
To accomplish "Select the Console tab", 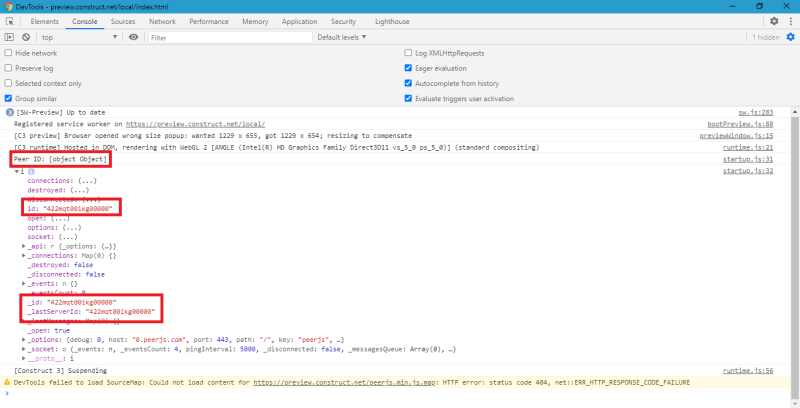I will coord(85,21).
